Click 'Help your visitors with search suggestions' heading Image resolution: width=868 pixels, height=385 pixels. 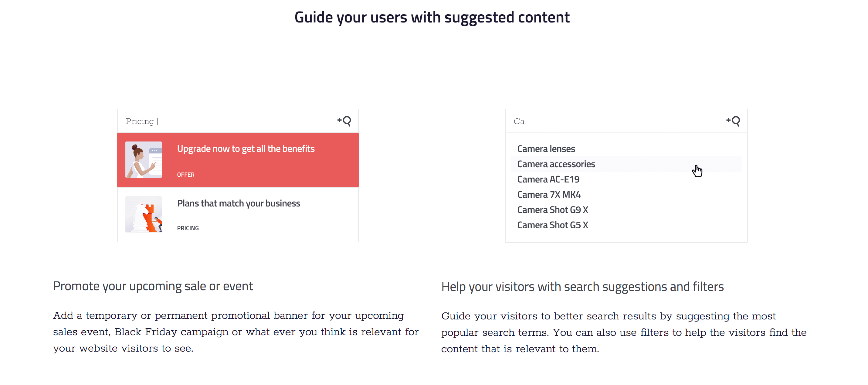(x=582, y=287)
